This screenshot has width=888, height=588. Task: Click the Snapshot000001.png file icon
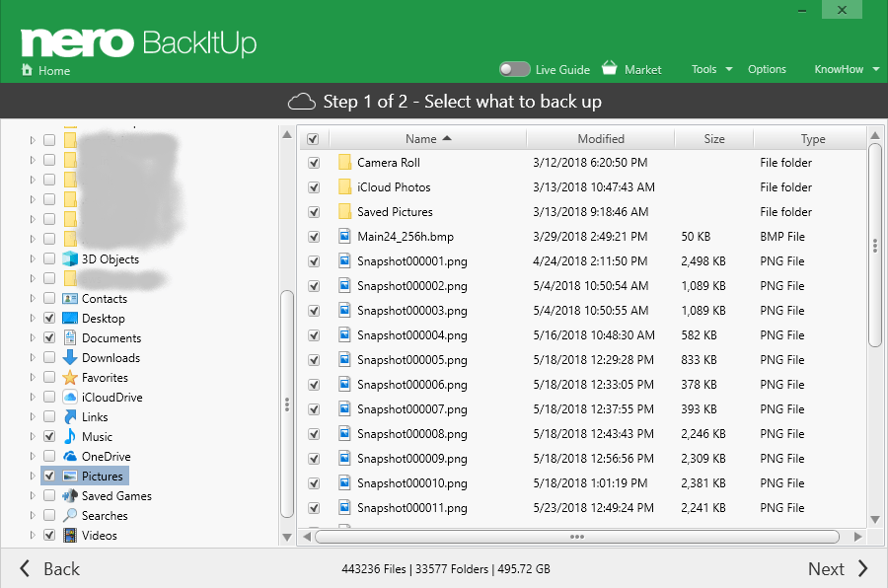click(344, 260)
